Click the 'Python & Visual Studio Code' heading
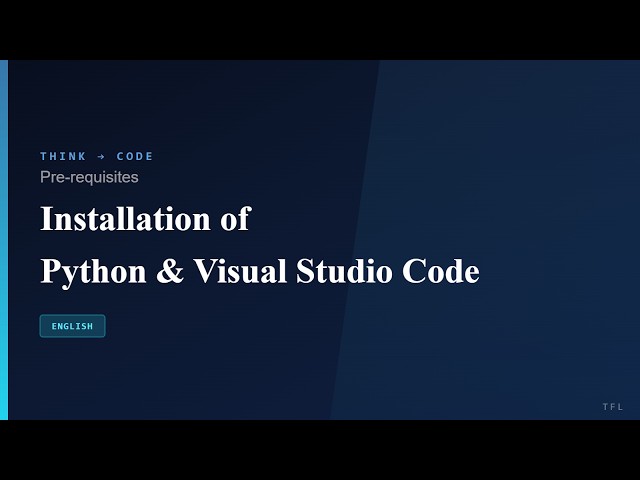The width and height of the screenshot is (640, 480). click(x=260, y=271)
